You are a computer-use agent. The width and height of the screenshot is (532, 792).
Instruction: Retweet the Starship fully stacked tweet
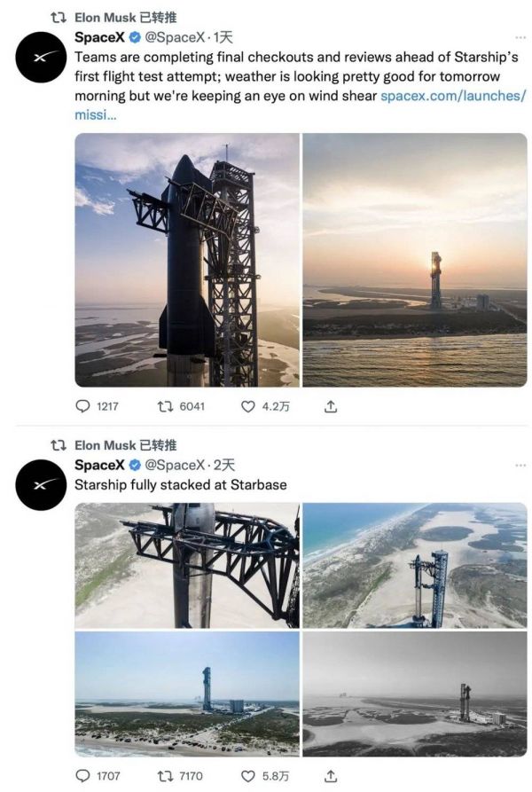tap(165, 776)
